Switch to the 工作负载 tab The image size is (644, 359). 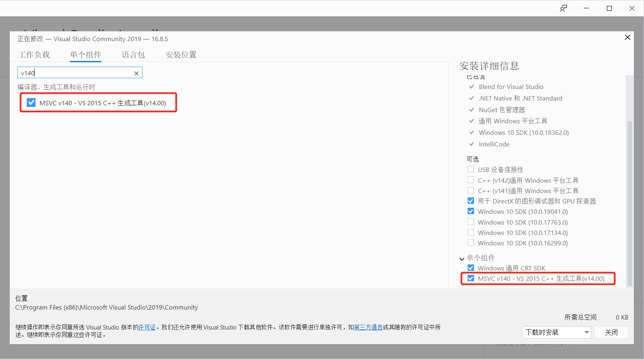click(x=34, y=55)
